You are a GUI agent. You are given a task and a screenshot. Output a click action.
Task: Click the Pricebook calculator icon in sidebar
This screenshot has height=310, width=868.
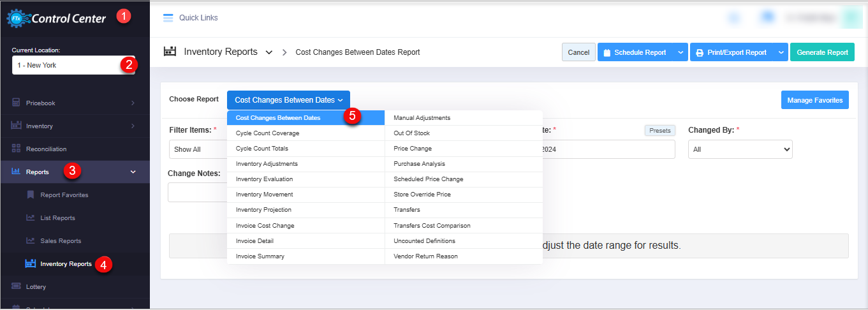point(17,103)
